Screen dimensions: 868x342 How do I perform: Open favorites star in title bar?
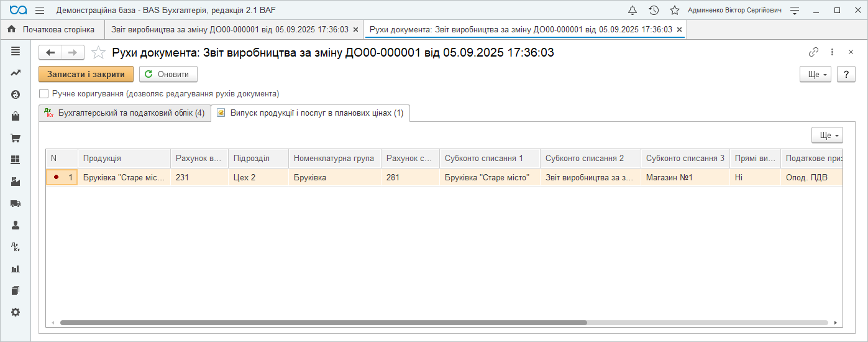674,11
